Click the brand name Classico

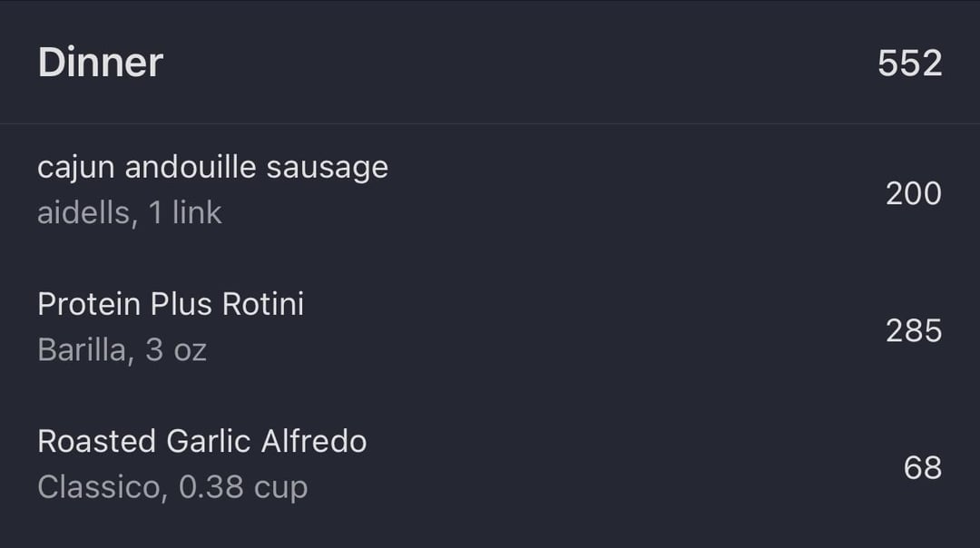tap(99, 487)
